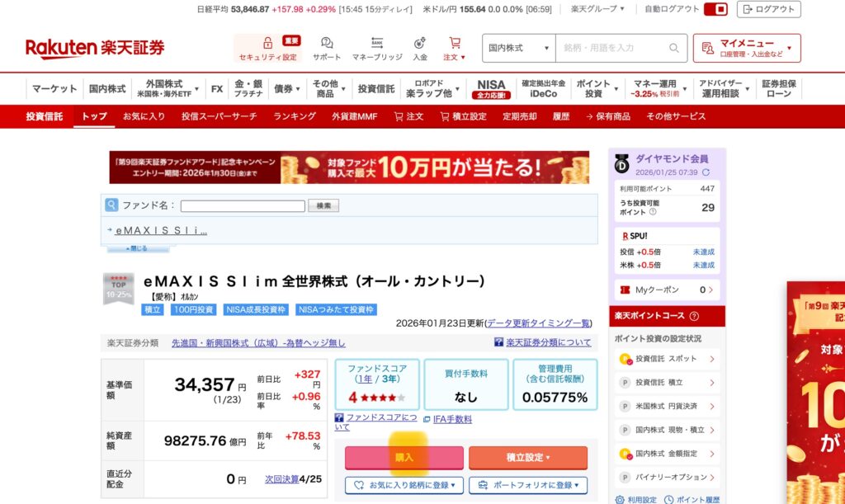Viewport: 845px width, 504px height.
Task: Open the データ更新タイミング一覧 link
Action: point(538,323)
